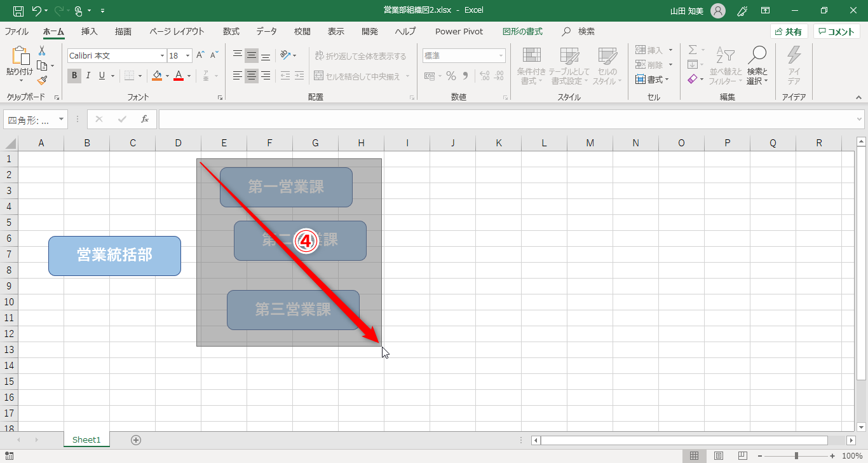Open the font size 18 dropdown
The image size is (868, 463).
coord(189,56)
